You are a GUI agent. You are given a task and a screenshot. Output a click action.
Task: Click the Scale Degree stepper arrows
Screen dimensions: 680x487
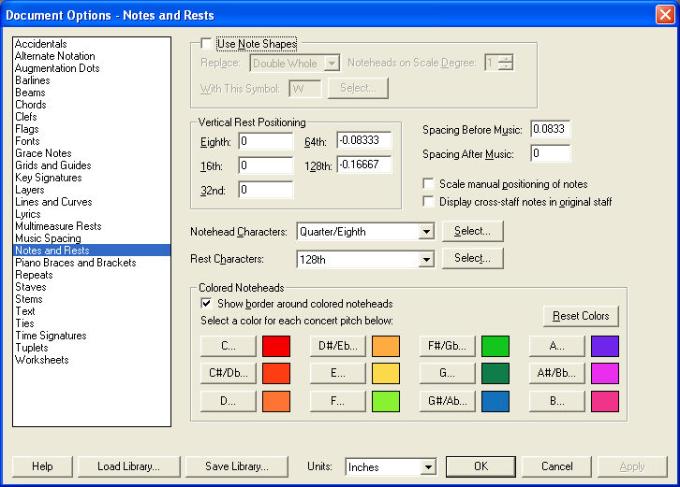click(x=505, y=62)
